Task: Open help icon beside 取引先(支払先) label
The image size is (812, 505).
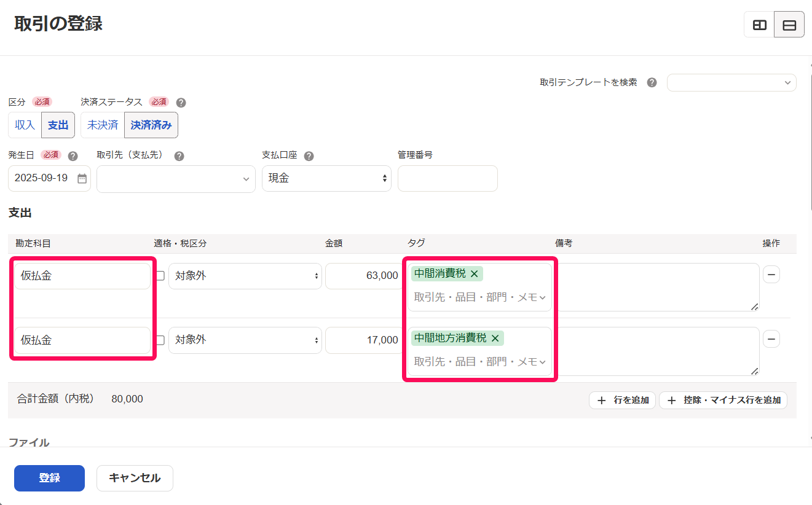Action: click(x=179, y=156)
